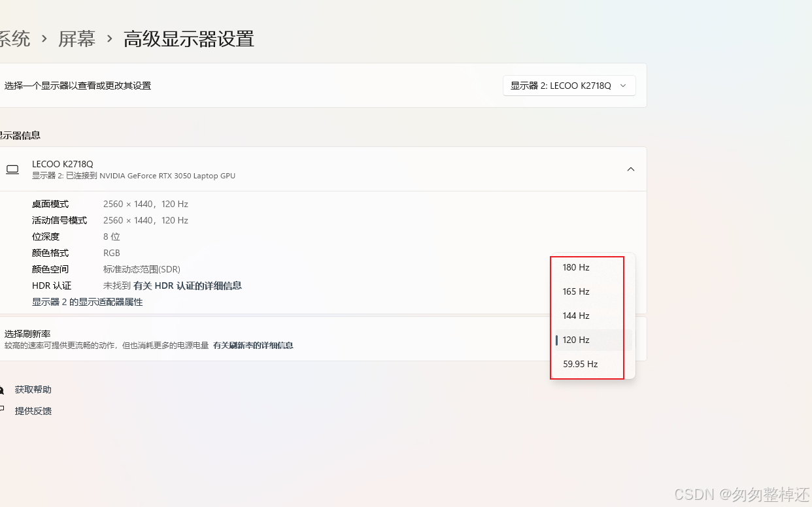
Task: Click the 高级显示器设置 page title
Action: (x=189, y=39)
